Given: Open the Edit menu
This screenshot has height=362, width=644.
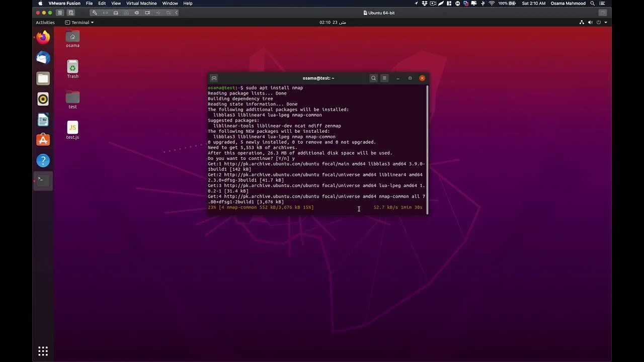Looking at the screenshot, I should point(102,4).
